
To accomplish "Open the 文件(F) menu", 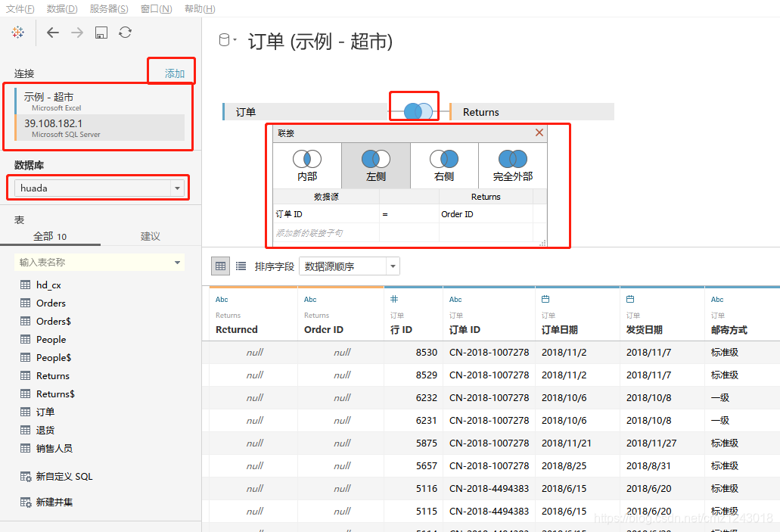I will (x=20, y=9).
